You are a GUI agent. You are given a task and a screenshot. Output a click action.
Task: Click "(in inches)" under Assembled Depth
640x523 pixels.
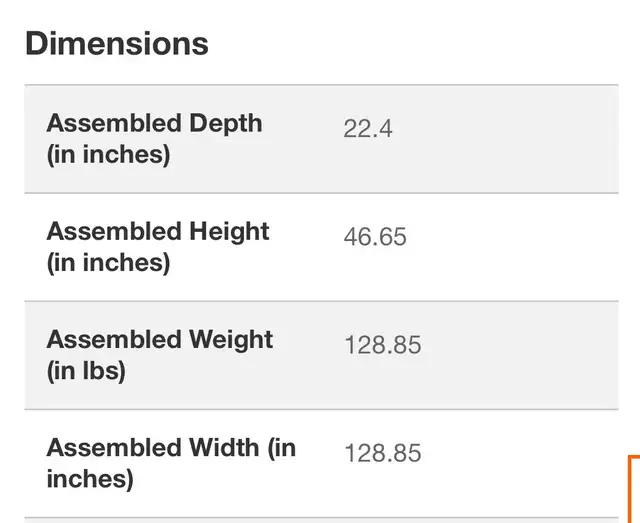108,154
